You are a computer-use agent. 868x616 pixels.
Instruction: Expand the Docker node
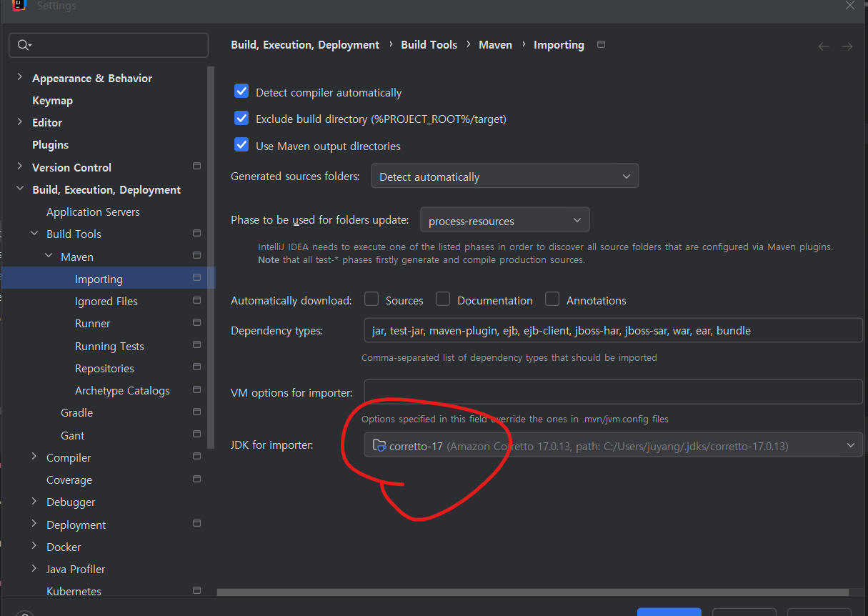click(34, 546)
